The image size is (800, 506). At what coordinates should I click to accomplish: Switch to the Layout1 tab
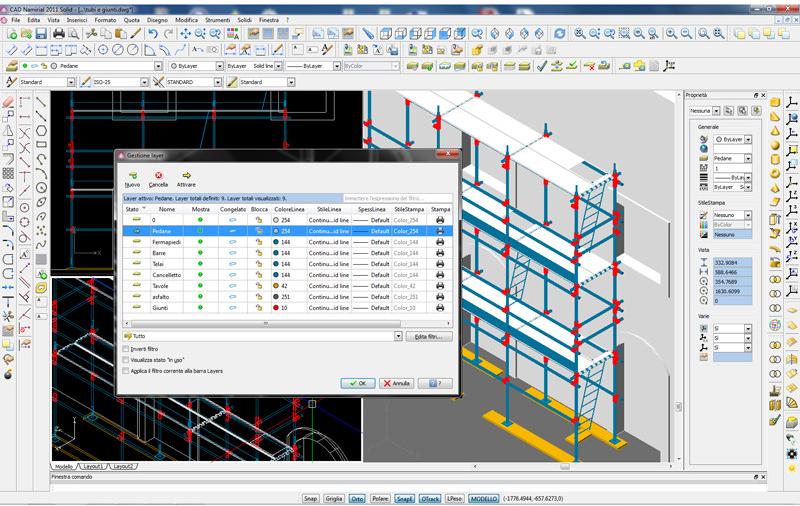coord(92,467)
